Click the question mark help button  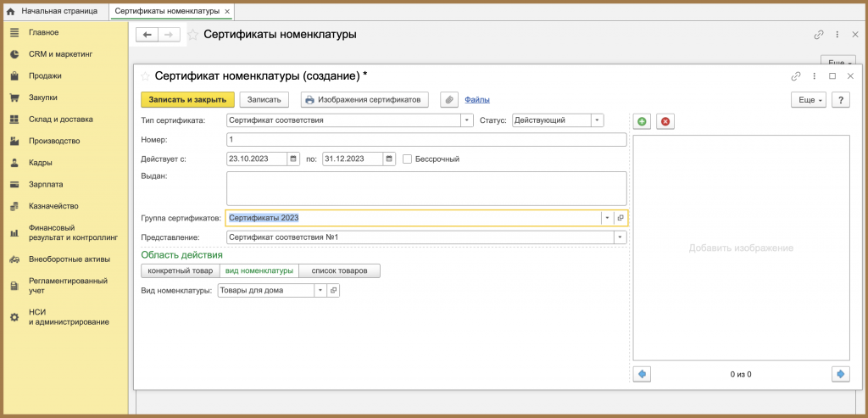click(x=840, y=100)
